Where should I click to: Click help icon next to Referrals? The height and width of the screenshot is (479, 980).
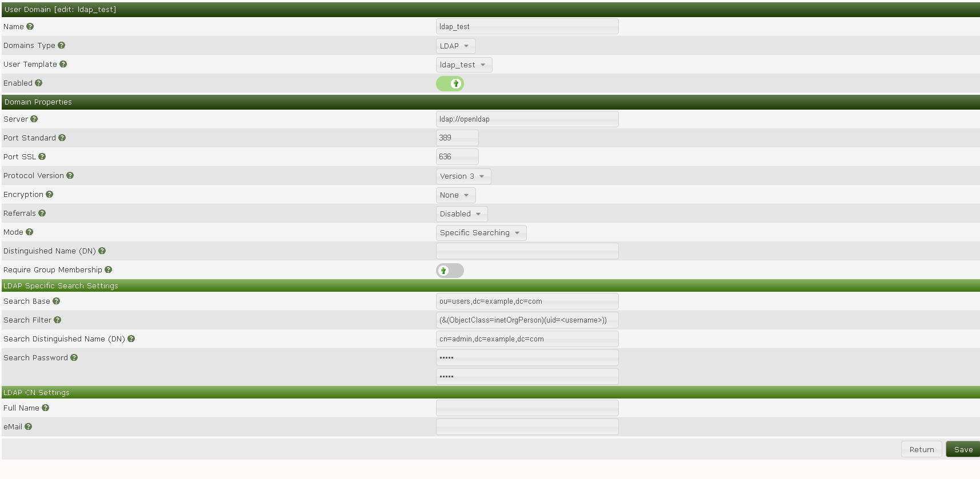point(42,213)
